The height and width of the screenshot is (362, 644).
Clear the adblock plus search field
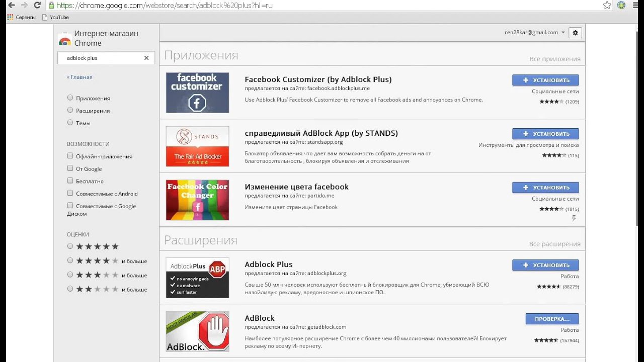(x=146, y=58)
